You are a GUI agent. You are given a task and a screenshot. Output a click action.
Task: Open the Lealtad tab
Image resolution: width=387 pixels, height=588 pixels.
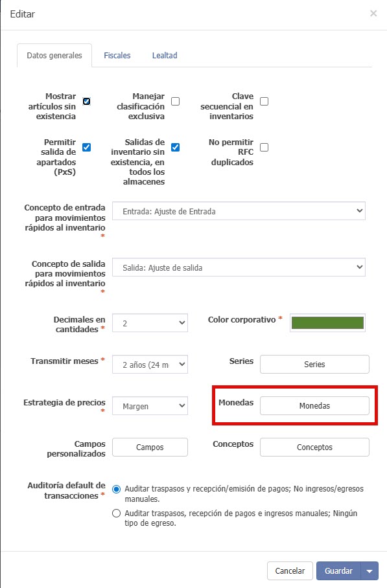coord(165,56)
